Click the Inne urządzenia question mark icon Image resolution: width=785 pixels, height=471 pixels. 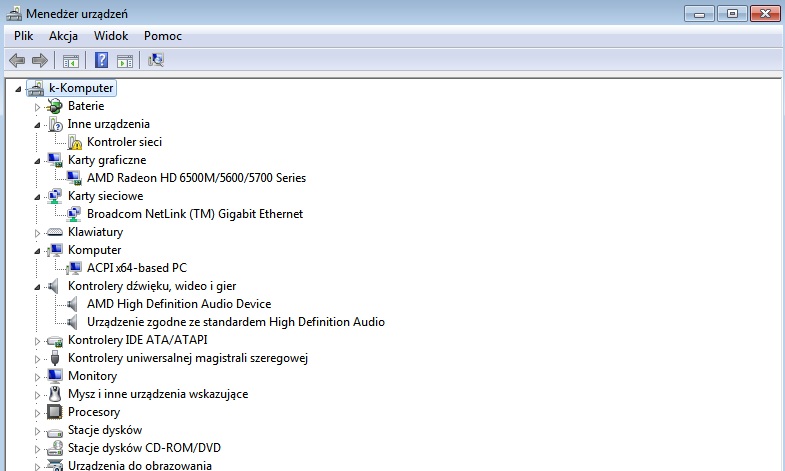55,124
